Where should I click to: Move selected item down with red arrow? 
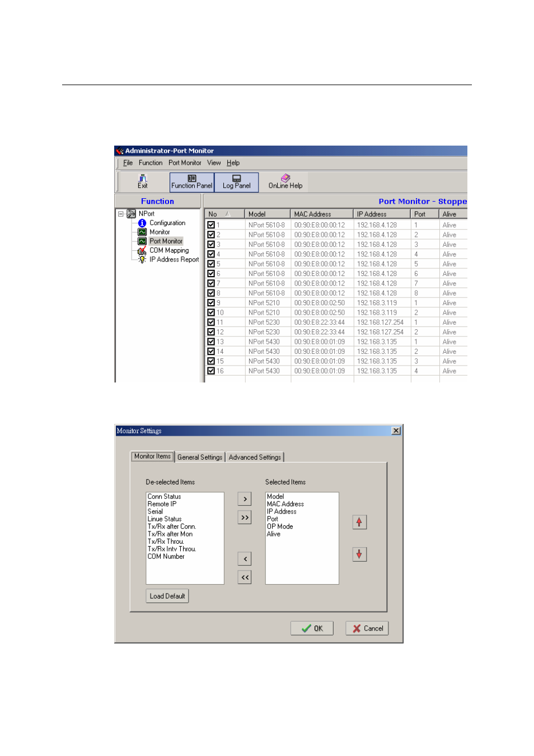(359, 554)
